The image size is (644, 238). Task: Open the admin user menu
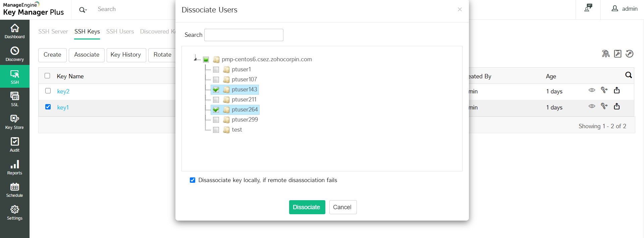(x=624, y=9)
